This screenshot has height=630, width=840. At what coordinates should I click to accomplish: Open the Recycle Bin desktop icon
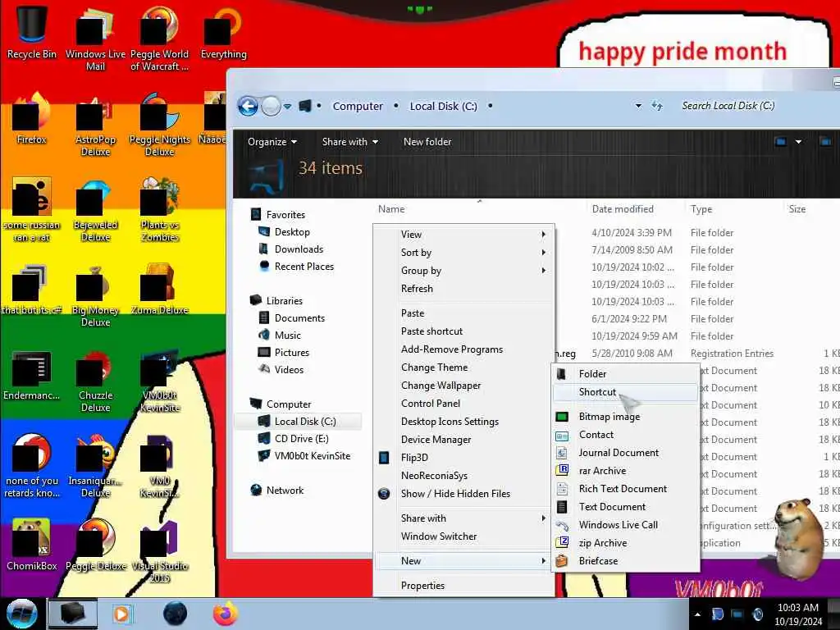(32, 32)
